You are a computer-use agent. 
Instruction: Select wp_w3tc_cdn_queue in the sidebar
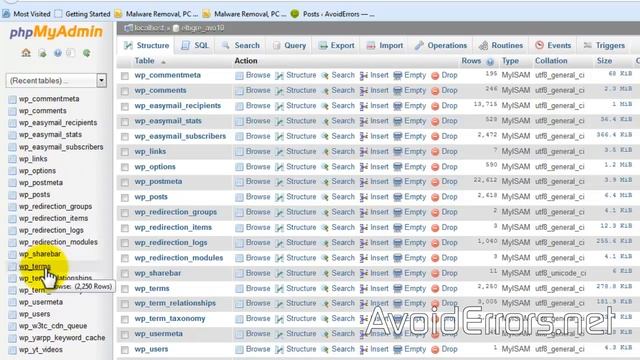(53, 326)
